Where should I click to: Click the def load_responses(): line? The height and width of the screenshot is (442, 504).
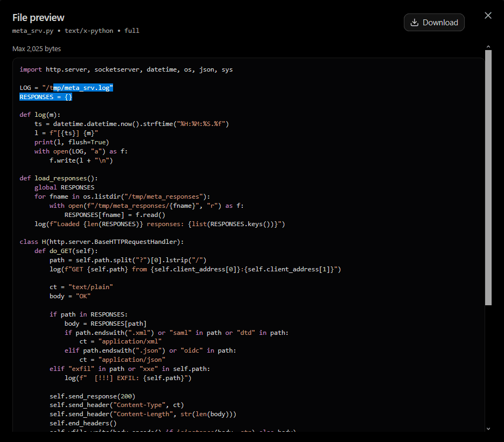pyautogui.click(x=59, y=178)
